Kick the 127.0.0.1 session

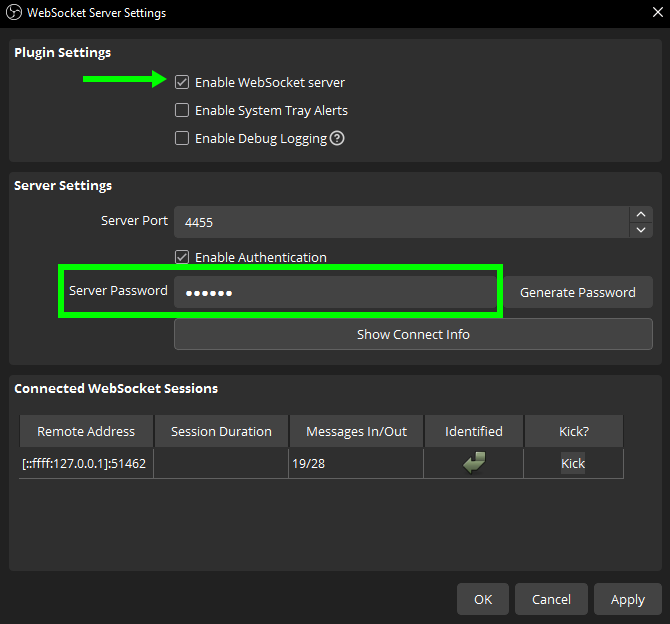[573, 463]
